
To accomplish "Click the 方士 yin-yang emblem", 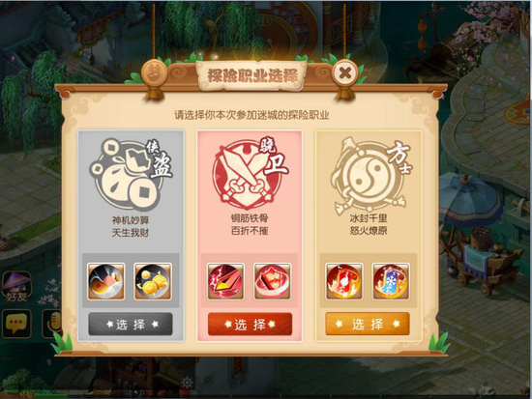I will 369,176.
